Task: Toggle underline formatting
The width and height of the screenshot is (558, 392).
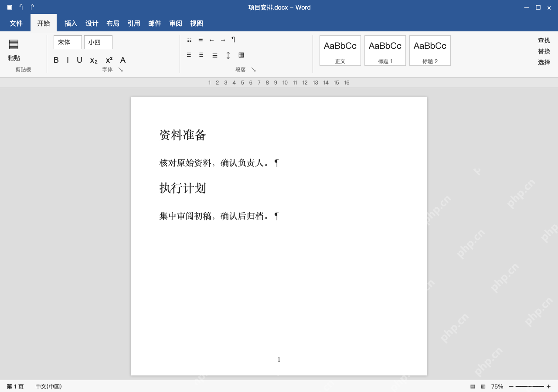Action: (79, 60)
